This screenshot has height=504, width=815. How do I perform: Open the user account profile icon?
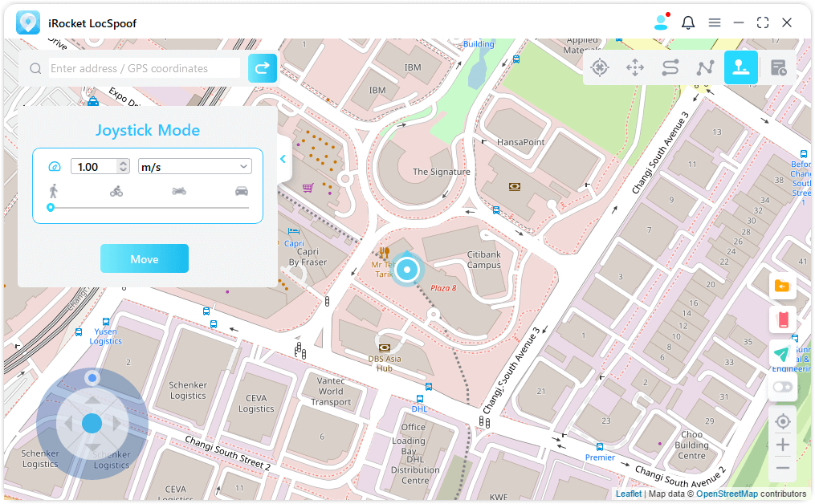(661, 22)
